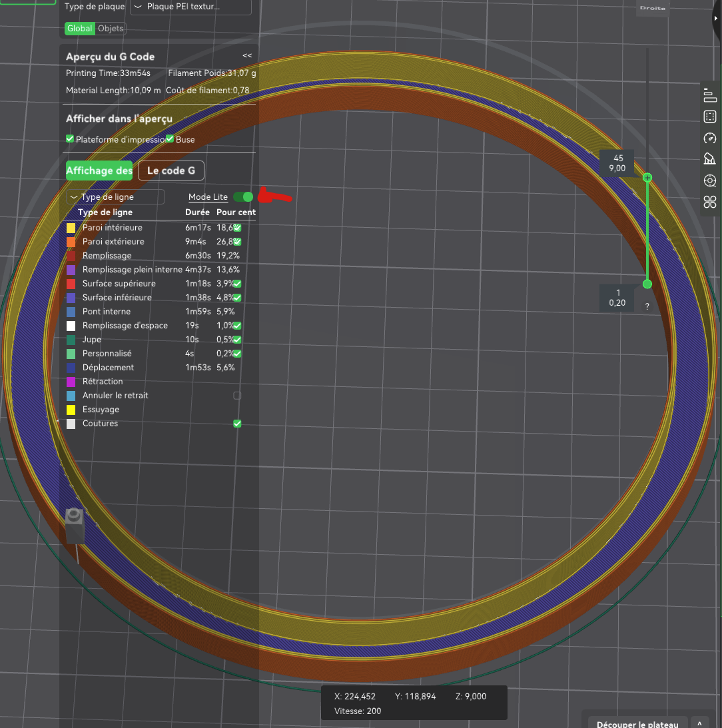
Task: Open the layer-stack quality settings icon
Action: point(709,95)
